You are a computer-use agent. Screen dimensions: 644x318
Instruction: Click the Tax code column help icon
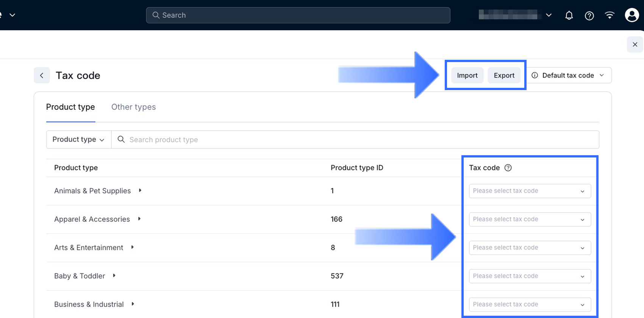click(508, 168)
